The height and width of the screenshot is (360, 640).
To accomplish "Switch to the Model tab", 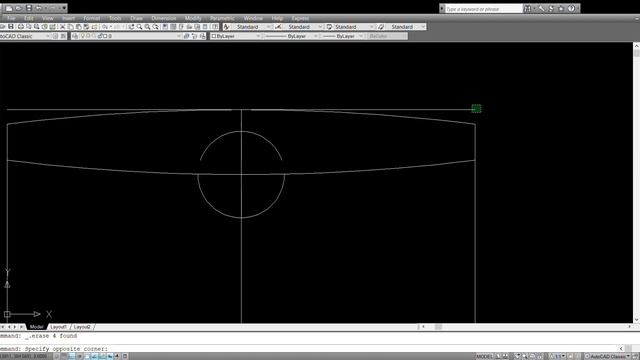I will pos(36,327).
